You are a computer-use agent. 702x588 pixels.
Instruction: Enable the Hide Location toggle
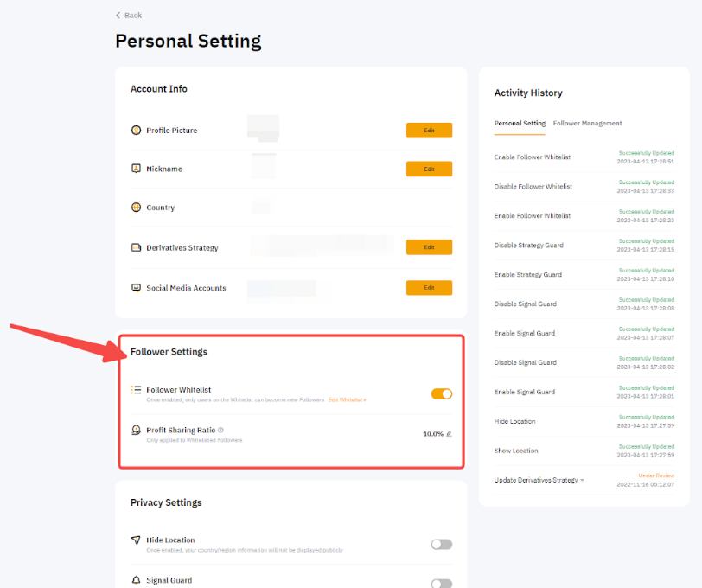pos(442,544)
